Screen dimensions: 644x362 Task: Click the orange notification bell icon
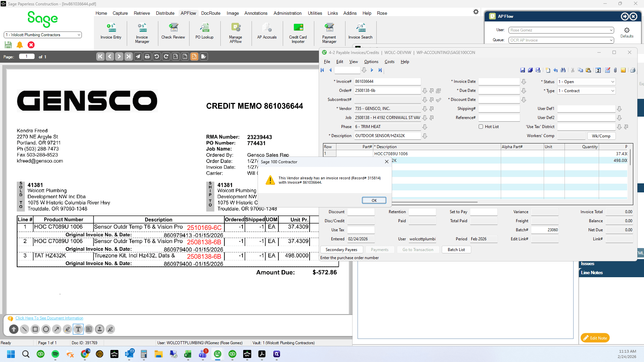click(x=20, y=45)
